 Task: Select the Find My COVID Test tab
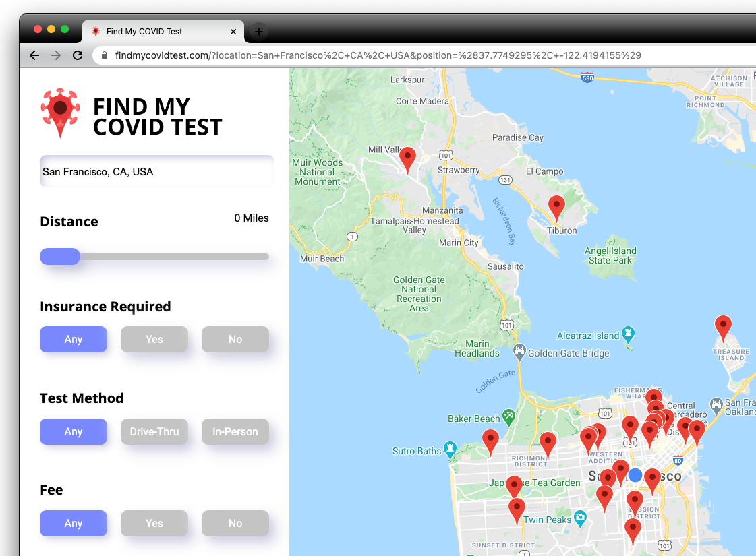[163, 32]
